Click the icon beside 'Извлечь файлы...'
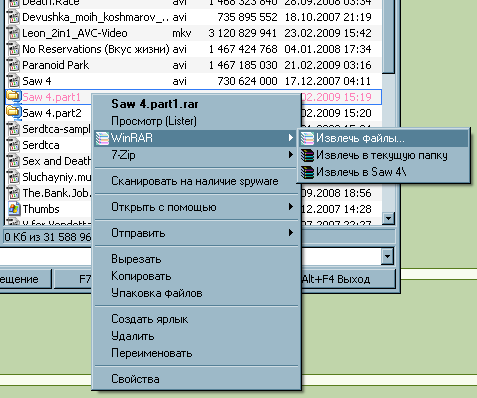The width and height of the screenshot is (477, 398). (x=307, y=138)
